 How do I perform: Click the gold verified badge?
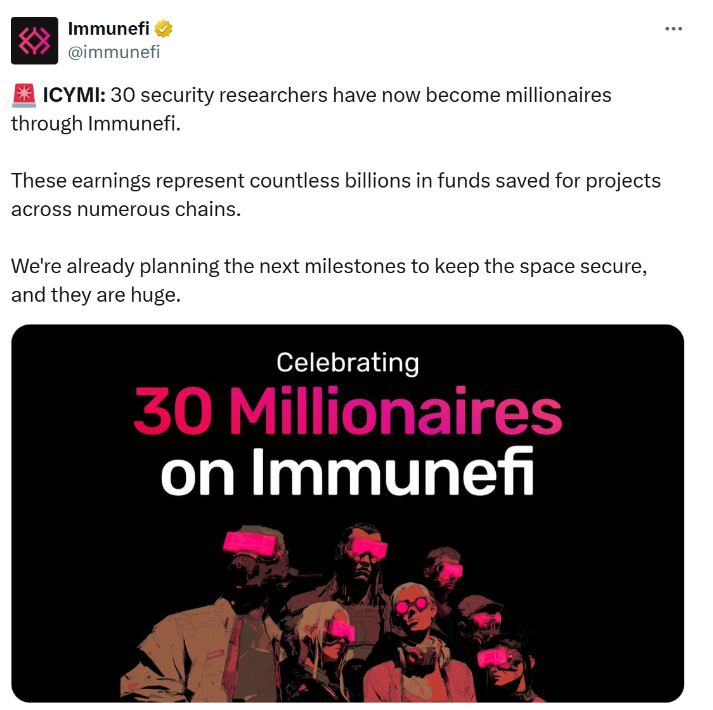click(x=163, y=29)
